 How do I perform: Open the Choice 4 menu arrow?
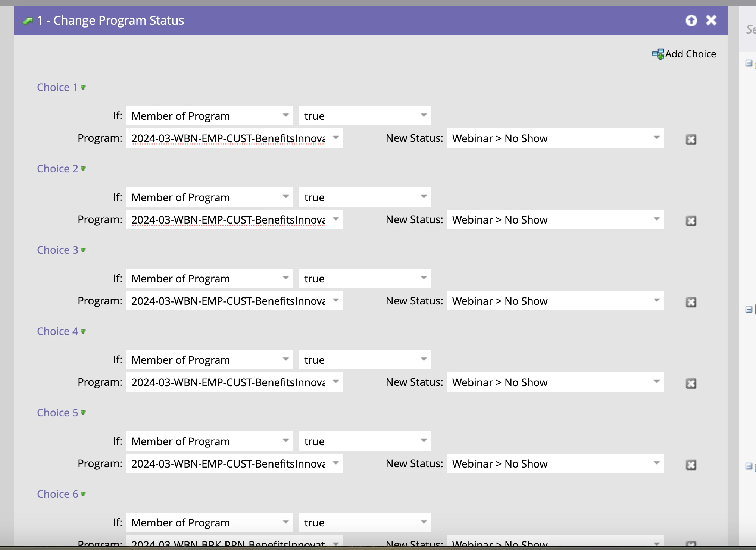[x=83, y=331]
